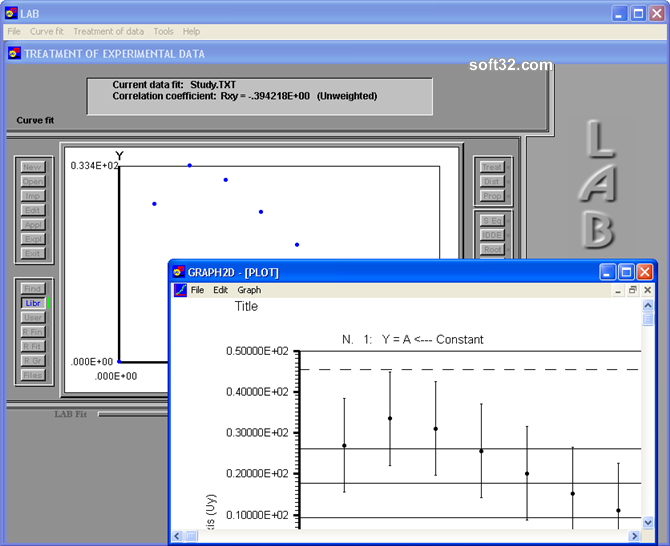Click the plot document icon in GRAPH2D menu bar
670x546 pixels.
pos(180,290)
